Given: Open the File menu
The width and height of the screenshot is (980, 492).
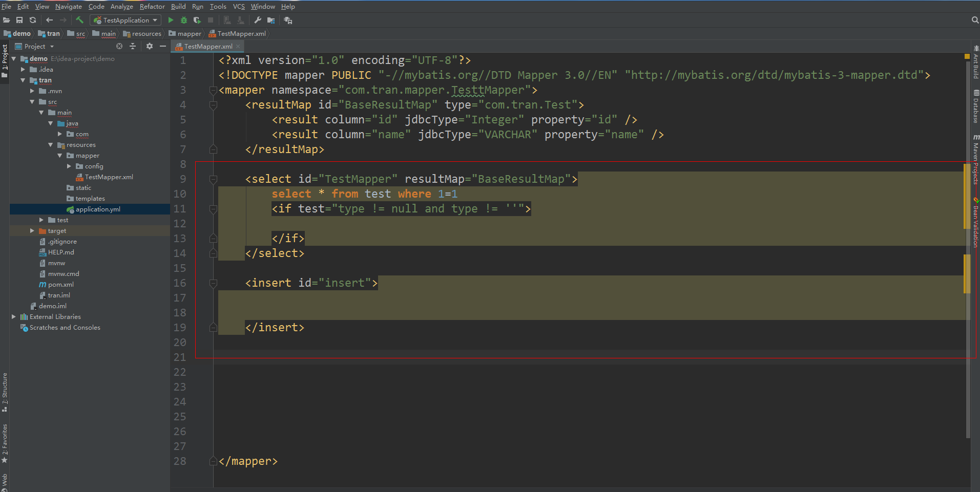Looking at the screenshot, I should point(6,6).
